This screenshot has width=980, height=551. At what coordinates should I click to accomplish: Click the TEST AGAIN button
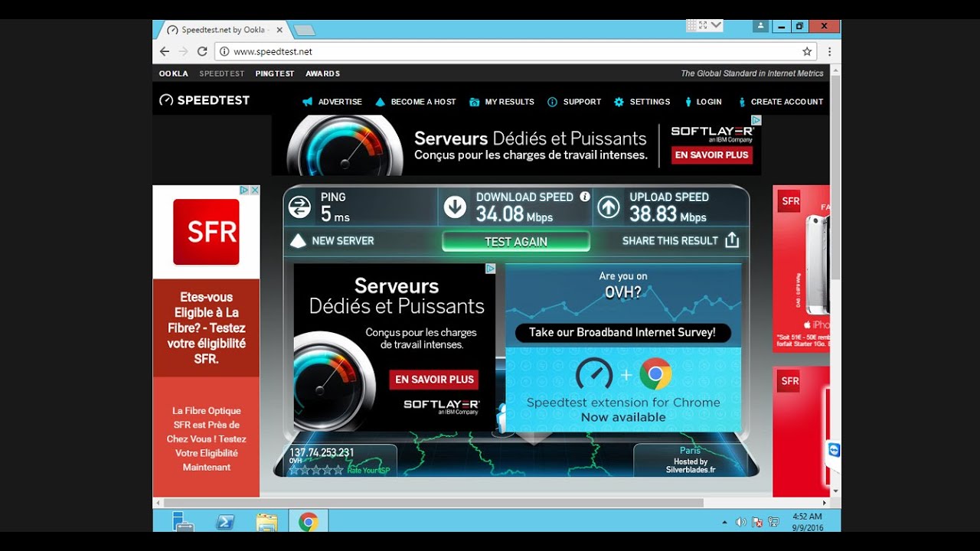(x=516, y=242)
